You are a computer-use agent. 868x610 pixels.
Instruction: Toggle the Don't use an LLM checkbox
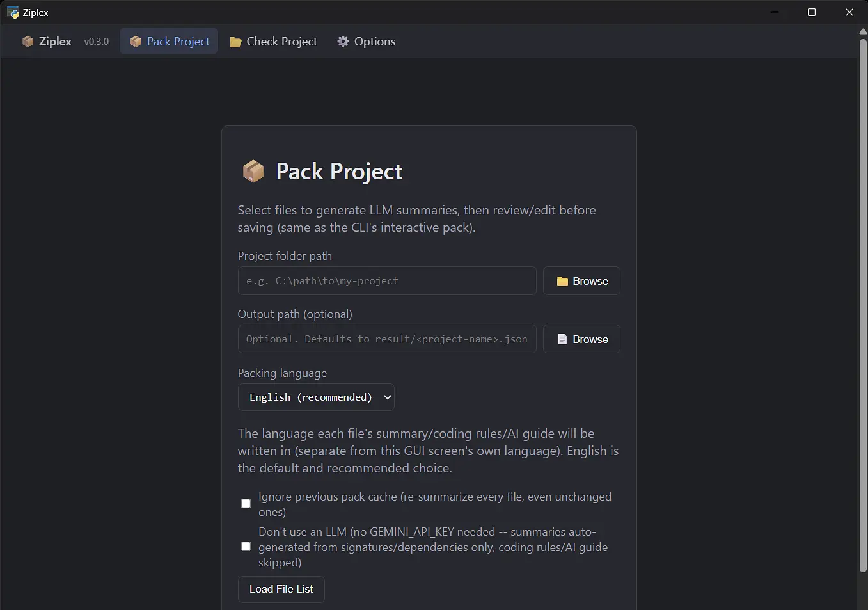coord(246,547)
